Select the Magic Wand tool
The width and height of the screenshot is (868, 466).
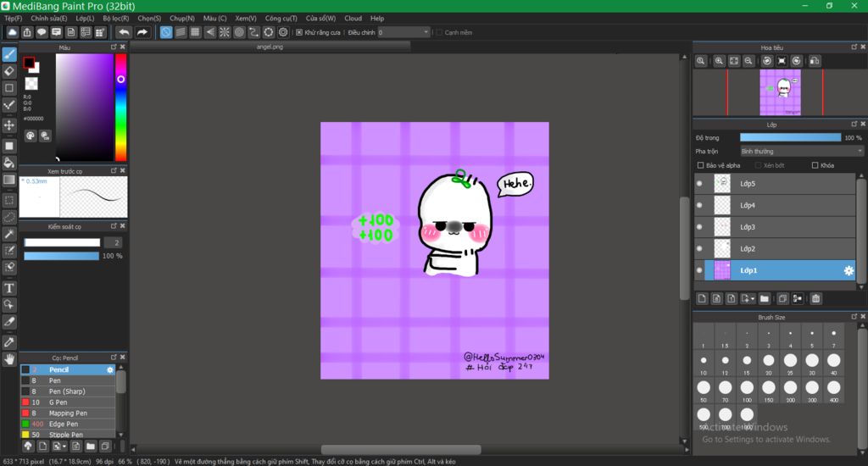click(8, 234)
